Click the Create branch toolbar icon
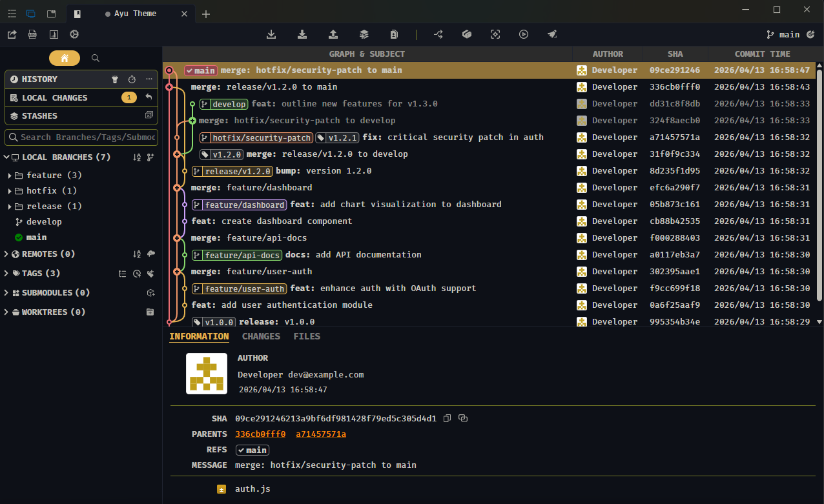 tap(438, 34)
